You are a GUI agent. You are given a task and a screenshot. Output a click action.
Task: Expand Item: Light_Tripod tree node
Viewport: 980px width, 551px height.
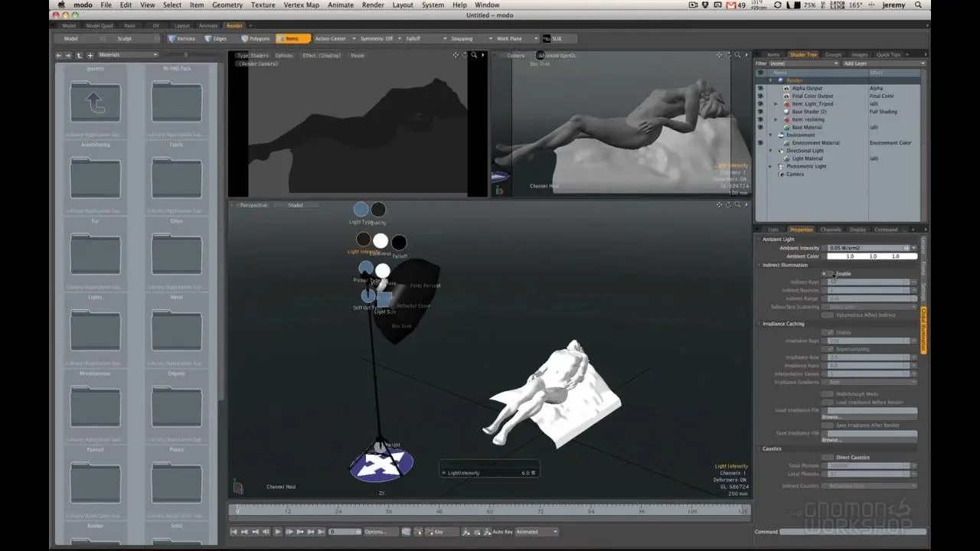pos(776,104)
